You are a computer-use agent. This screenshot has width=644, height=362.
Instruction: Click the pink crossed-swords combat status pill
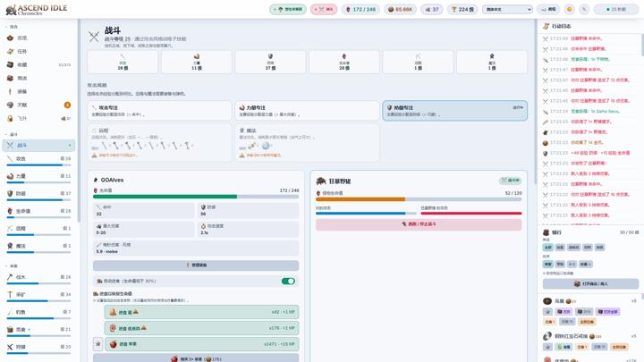(324, 9)
